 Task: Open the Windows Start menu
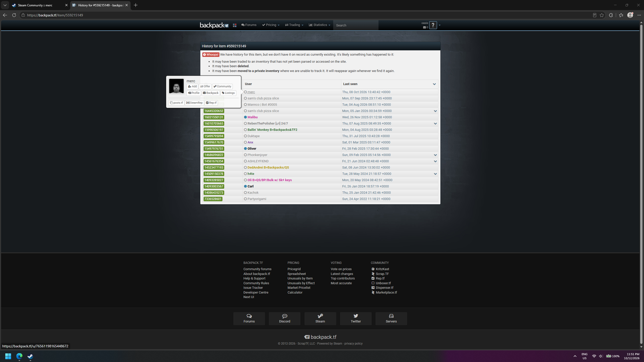point(8,356)
